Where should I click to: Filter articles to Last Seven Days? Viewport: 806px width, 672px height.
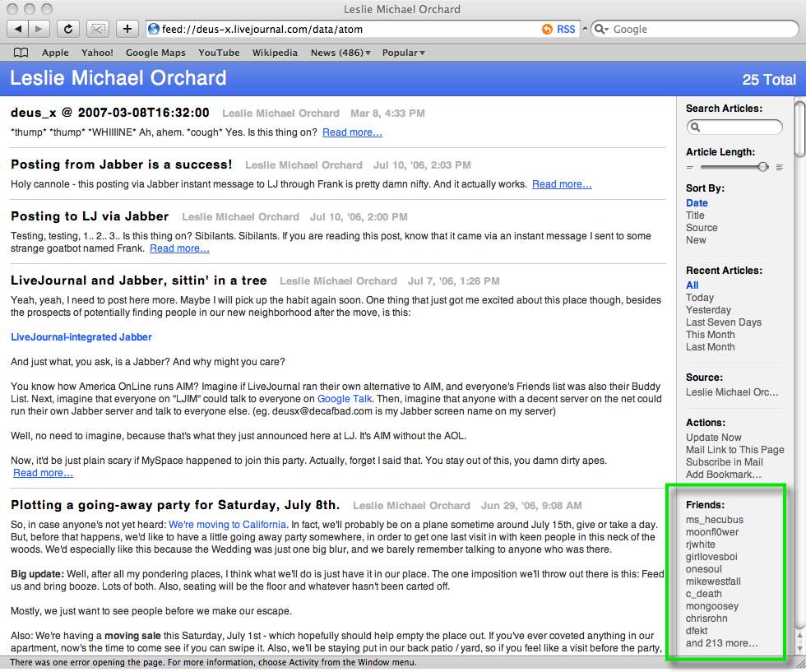pos(723,322)
